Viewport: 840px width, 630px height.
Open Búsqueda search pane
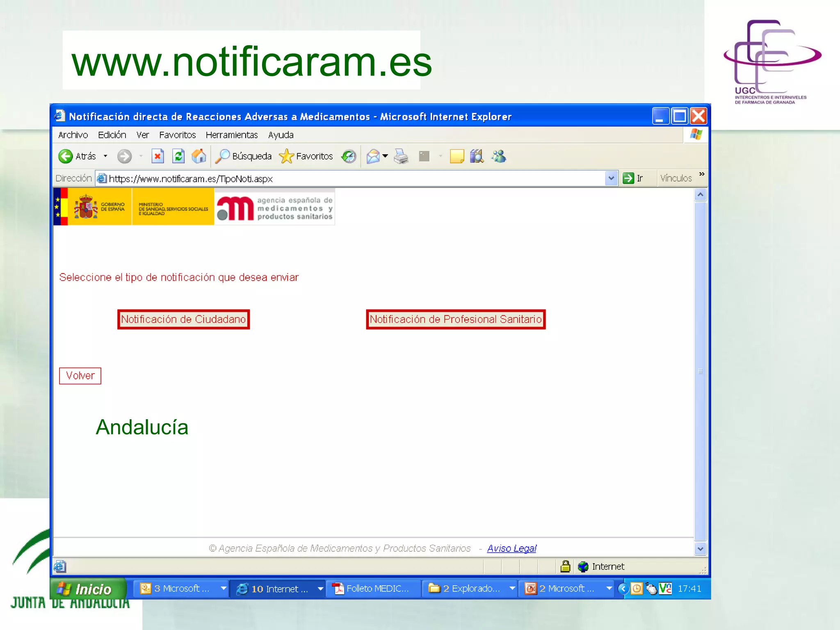pyautogui.click(x=243, y=156)
